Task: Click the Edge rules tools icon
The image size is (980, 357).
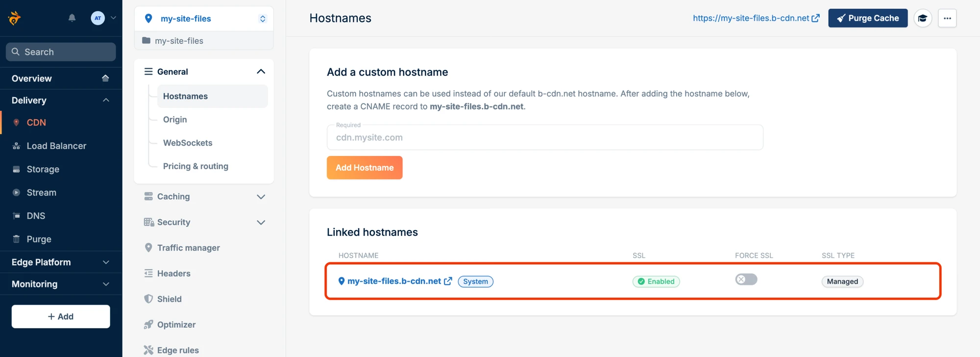Action: (x=148, y=350)
